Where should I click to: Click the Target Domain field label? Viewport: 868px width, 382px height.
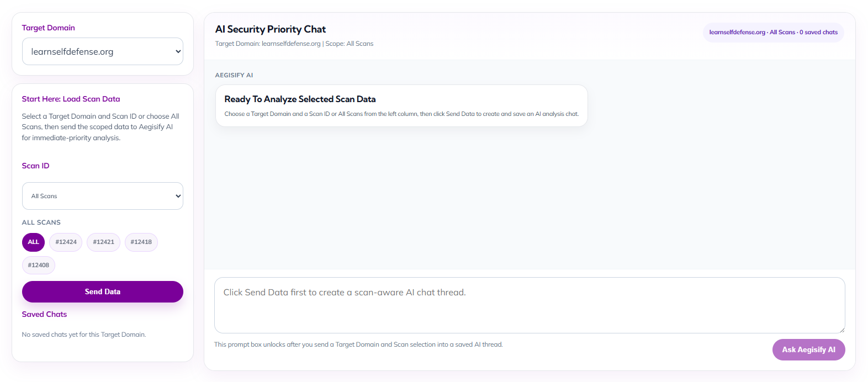pos(48,28)
